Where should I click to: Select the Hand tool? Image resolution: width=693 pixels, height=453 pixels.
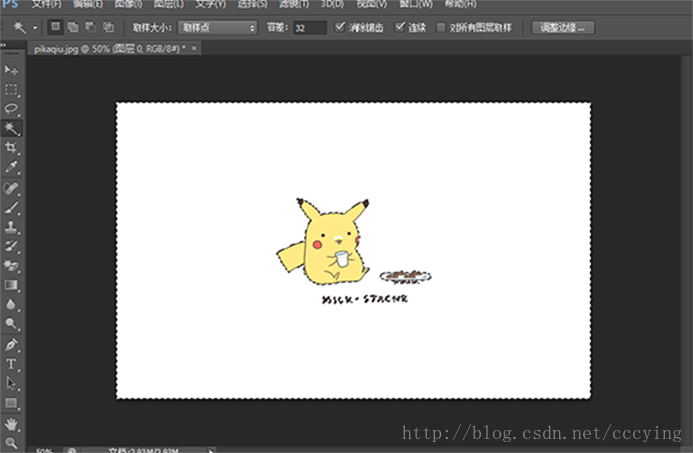click(x=11, y=424)
